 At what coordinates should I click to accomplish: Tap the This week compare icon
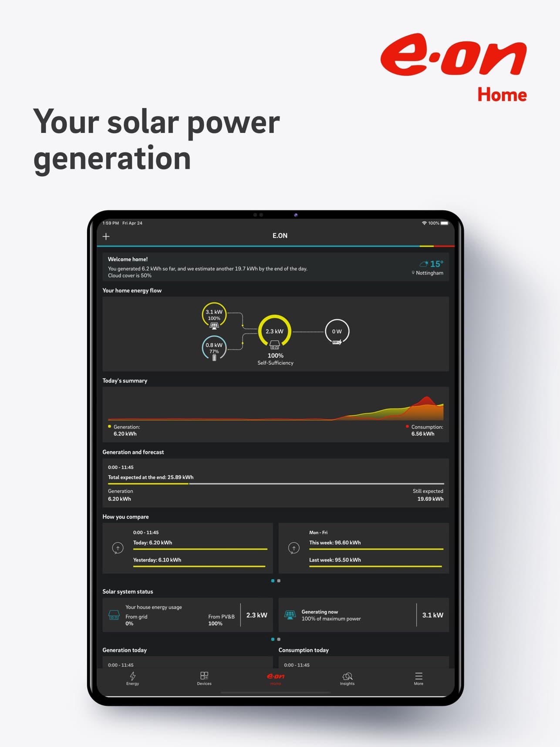294,548
